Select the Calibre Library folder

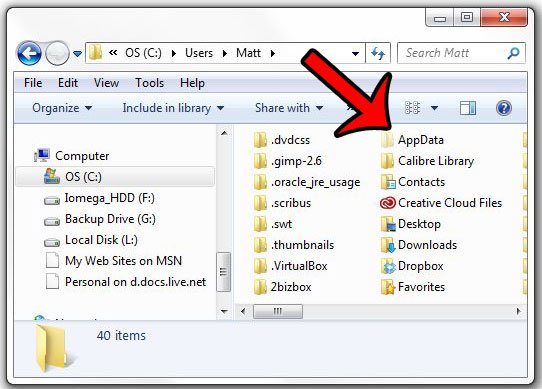click(x=428, y=161)
